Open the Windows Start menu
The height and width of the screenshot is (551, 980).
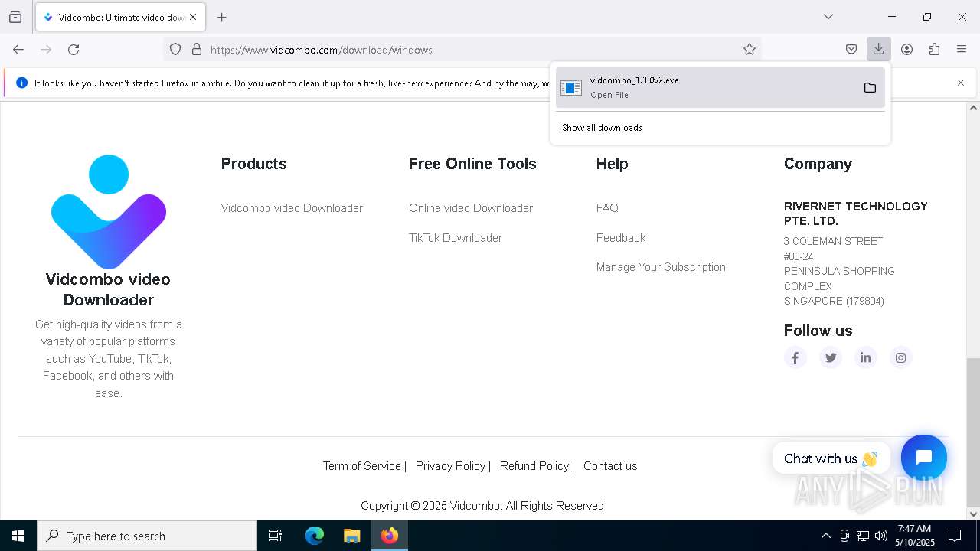(x=18, y=536)
